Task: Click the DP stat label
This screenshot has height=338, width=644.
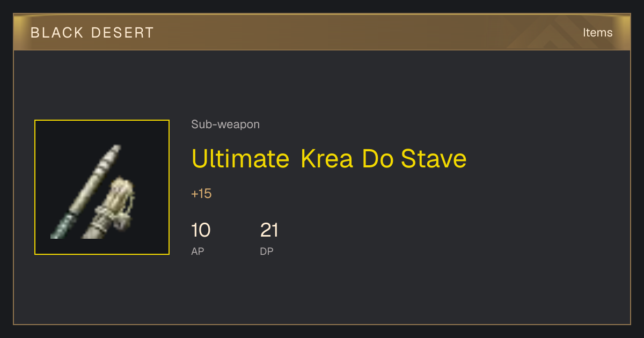Action: click(x=267, y=251)
